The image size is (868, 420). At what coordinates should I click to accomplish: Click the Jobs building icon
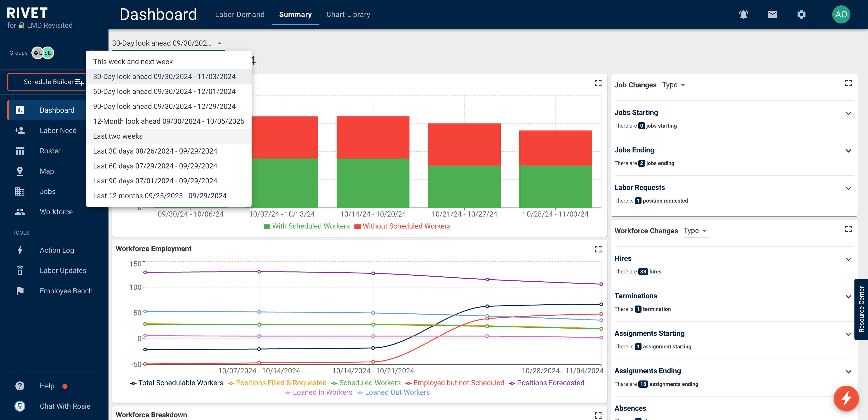click(x=20, y=191)
